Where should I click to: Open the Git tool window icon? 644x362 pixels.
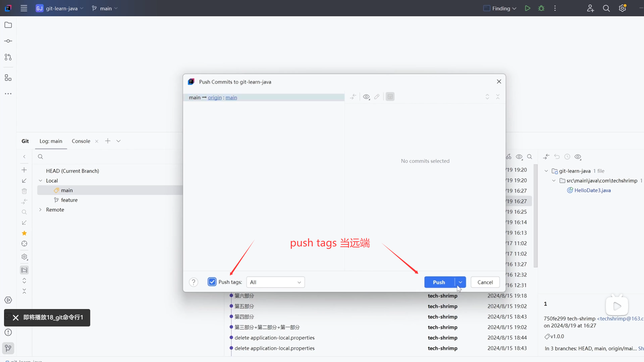click(8, 348)
